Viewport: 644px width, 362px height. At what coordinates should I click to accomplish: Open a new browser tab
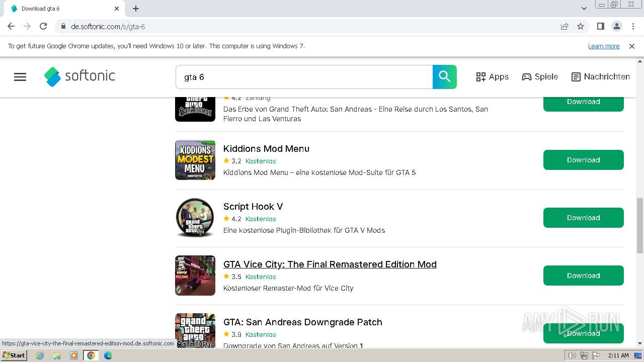point(136,9)
